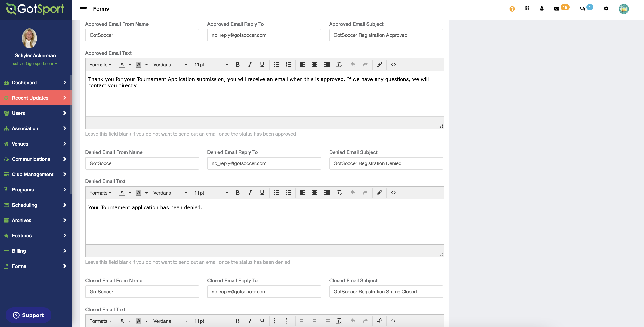
Task: Click inside the Denied Email Text body
Action: (x=264, y=222)
